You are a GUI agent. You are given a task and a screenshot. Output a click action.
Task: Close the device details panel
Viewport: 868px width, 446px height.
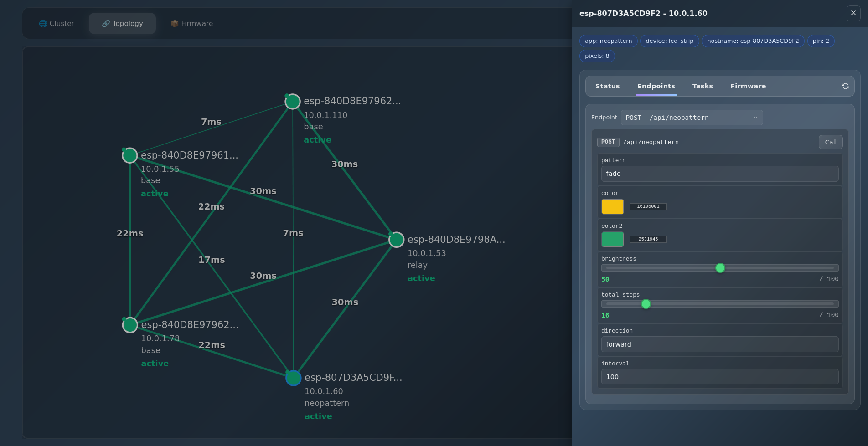(x=853, y=13)
